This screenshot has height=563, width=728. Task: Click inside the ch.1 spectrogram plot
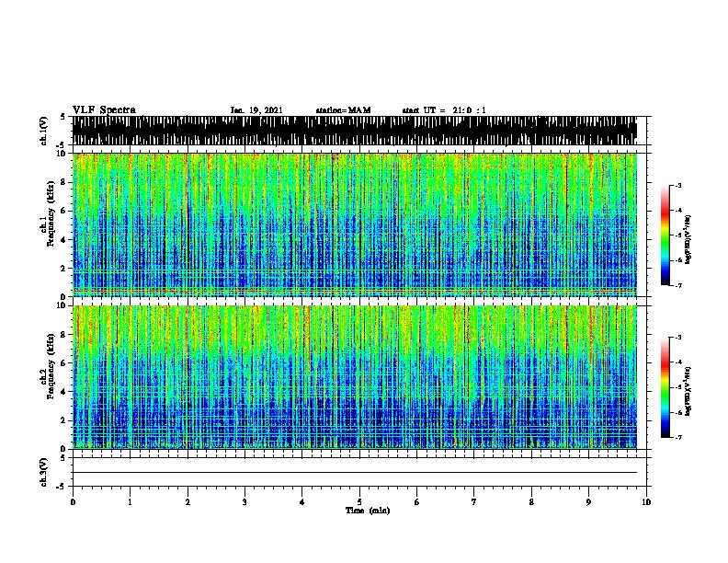coord(355,224)
